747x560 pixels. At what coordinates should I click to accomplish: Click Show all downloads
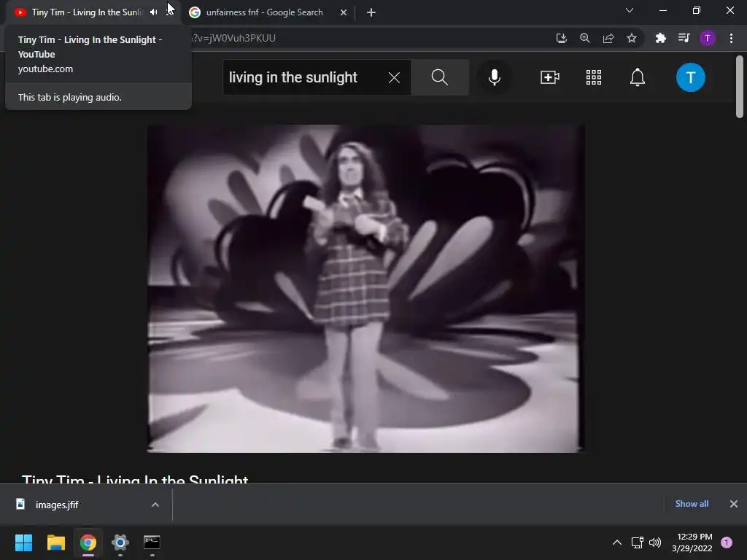692,504
